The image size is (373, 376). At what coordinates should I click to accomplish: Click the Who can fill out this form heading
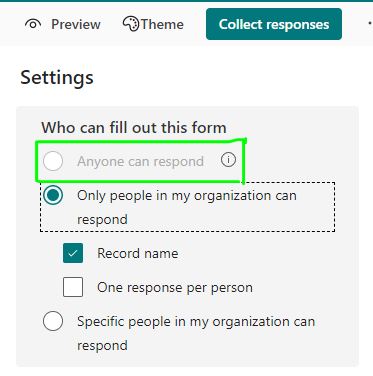[134, 128]
